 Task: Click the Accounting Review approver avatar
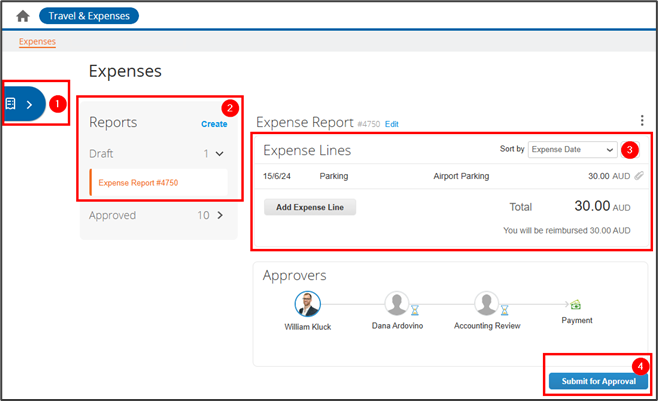(x=487, y=304)
